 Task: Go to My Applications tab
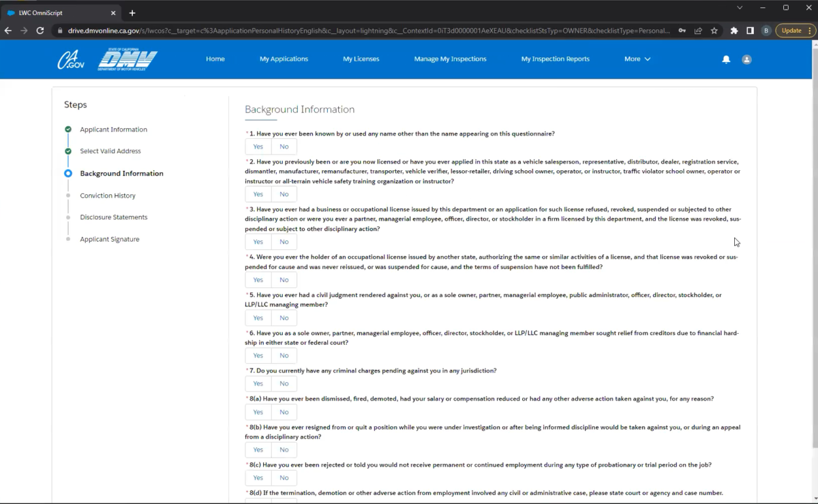(284, 59)
